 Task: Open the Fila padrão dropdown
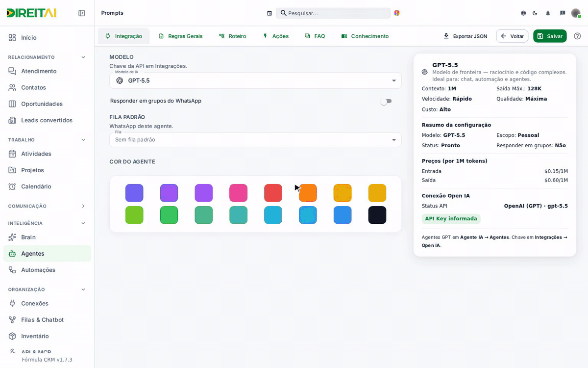[x=255, y=140]
